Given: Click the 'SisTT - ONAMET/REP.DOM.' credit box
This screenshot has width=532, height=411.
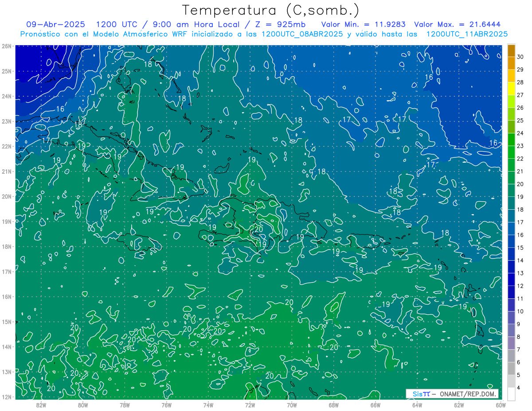Looking at the screenshot, I should (x=452, y=394).
